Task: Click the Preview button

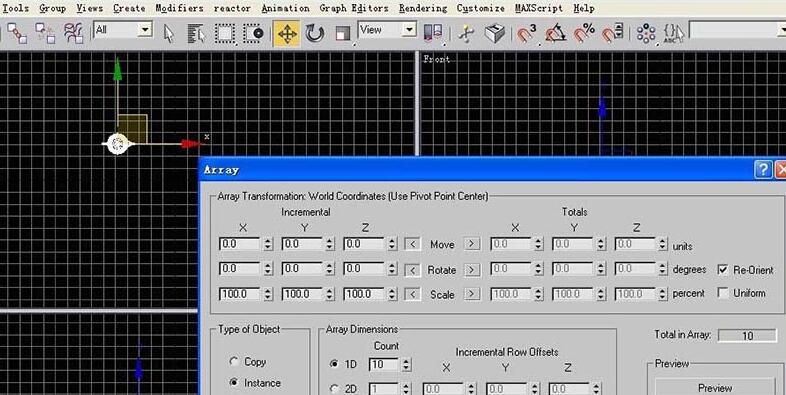Action: [x=715, y=387]
